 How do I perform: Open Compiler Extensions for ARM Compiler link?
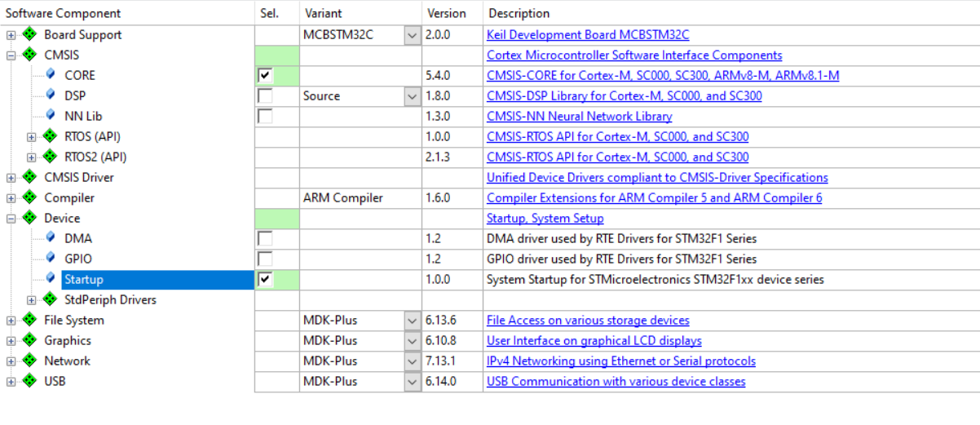[654, 198]
